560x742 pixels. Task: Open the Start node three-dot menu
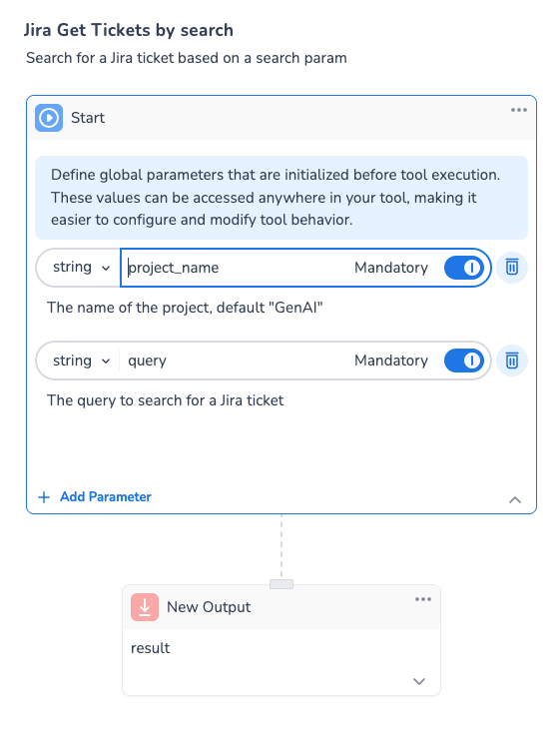[518, 110]
